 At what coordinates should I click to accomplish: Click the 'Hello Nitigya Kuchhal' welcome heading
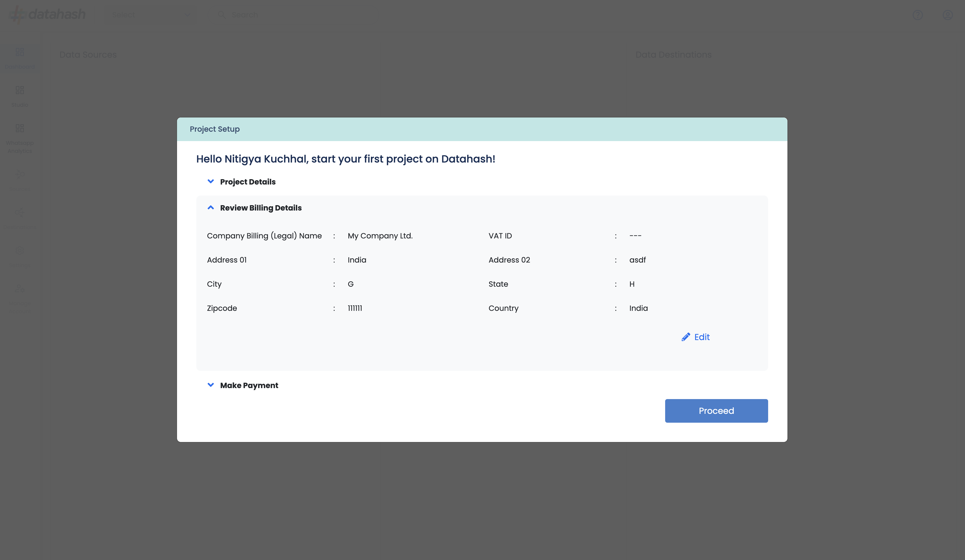click(x=345, y=159)
